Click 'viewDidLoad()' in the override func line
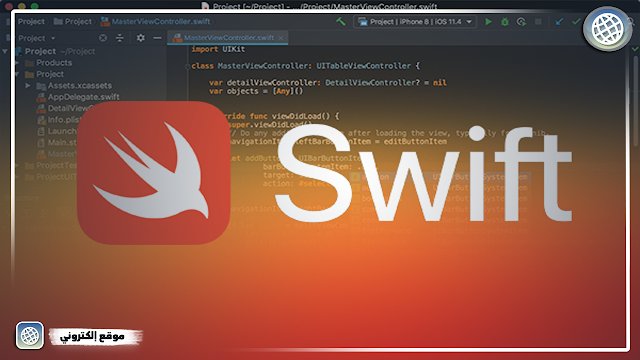This screenshot has width=640, height=360. pos(301,116)
